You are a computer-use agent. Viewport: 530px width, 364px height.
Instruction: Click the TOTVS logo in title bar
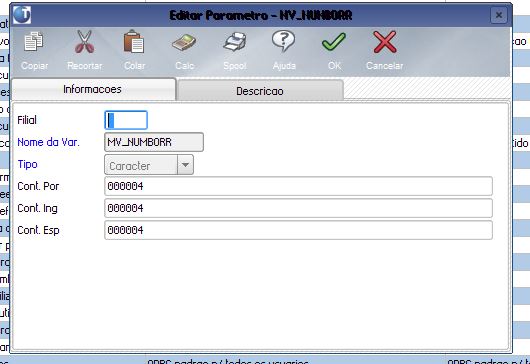point(22,15)
